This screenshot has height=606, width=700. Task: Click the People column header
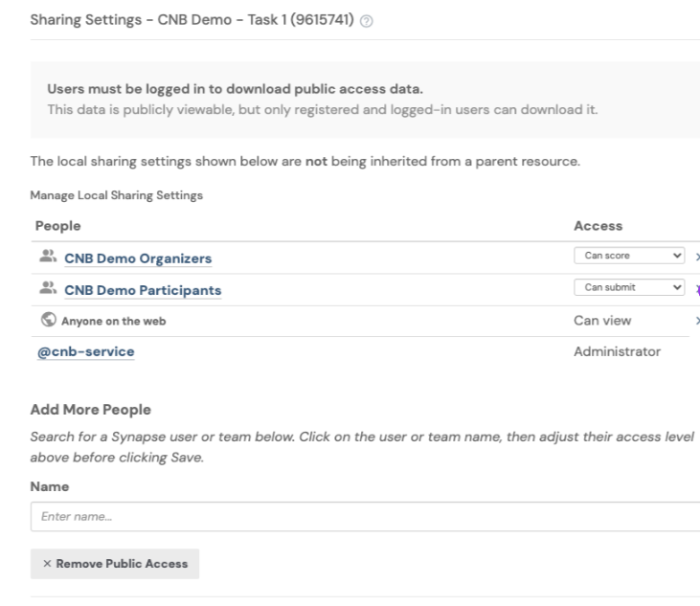point(58,226)
